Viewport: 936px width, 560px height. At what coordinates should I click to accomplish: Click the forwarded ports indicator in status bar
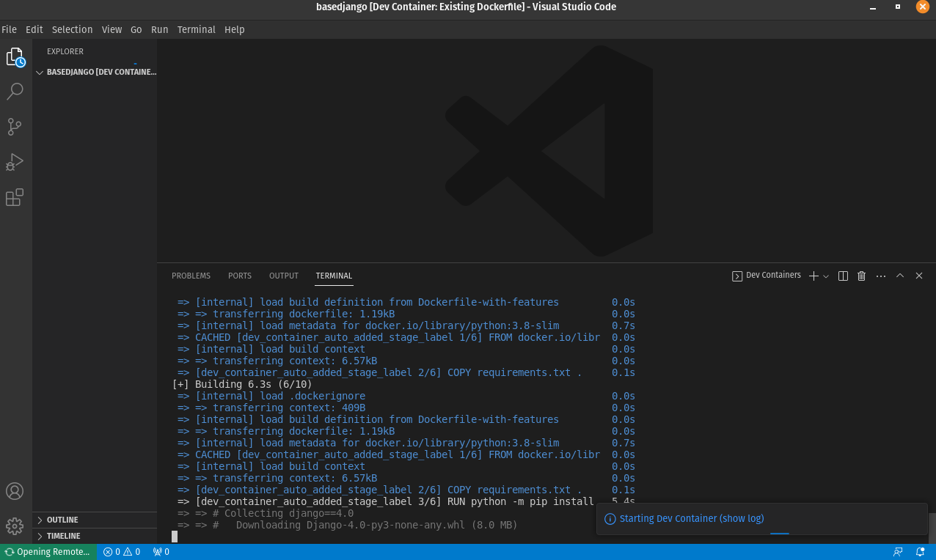click(161, 552)
